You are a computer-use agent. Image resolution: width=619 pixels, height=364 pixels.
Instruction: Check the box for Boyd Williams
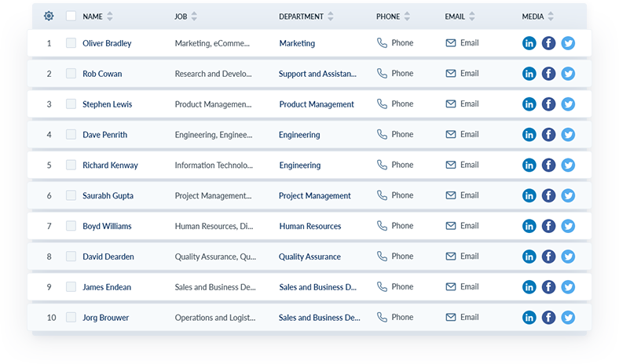click(x=71, y=226)
